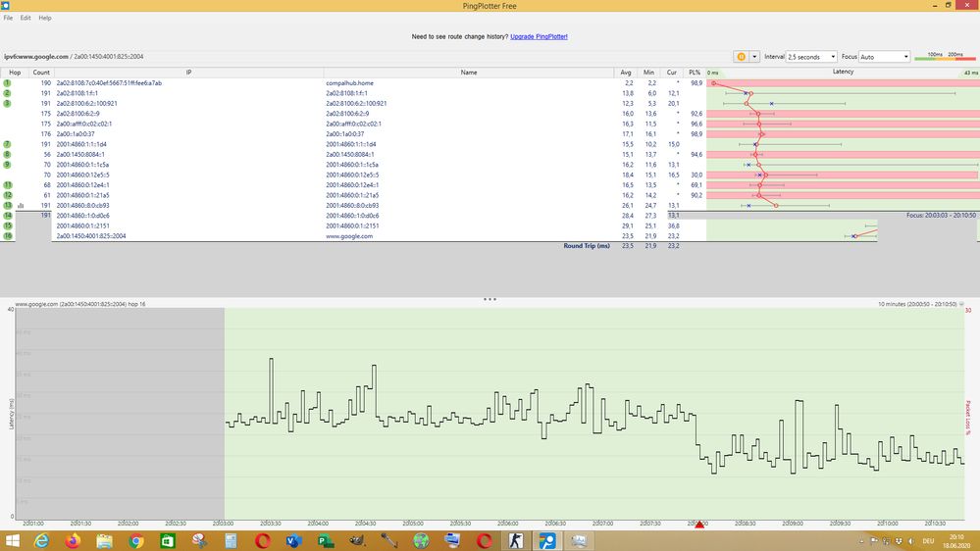This screenshot has width=980, height=551.
Task: Open File Explorer from the taskbar
Action: (104, 541)
